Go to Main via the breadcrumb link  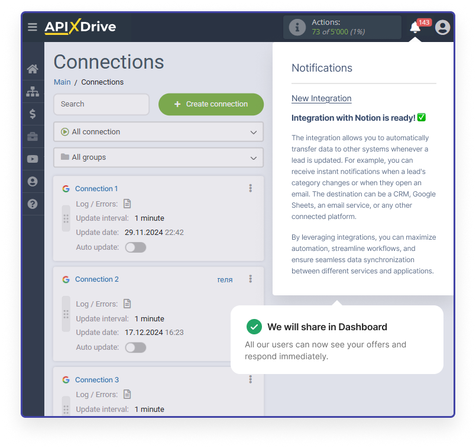(61, 82)
